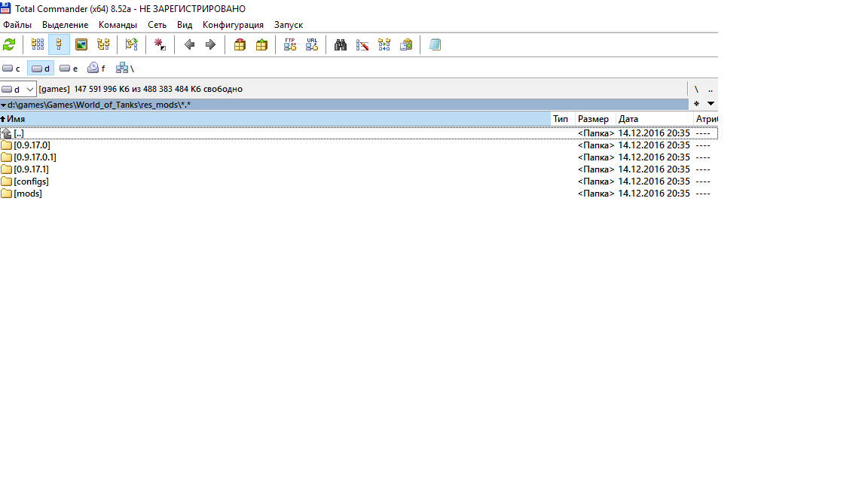
Task: Click the date cell of [configs] row
Action: click(654, 181)
